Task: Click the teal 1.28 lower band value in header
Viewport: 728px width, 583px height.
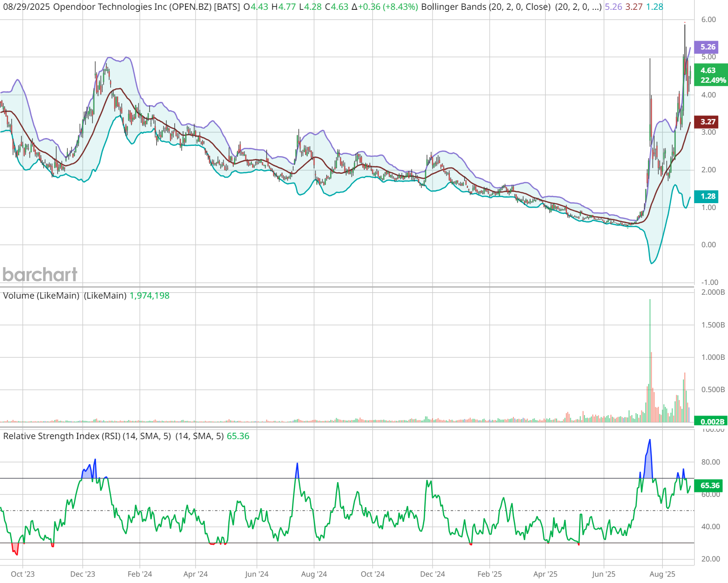Action: pyautogui.click(x=655, y=7)
